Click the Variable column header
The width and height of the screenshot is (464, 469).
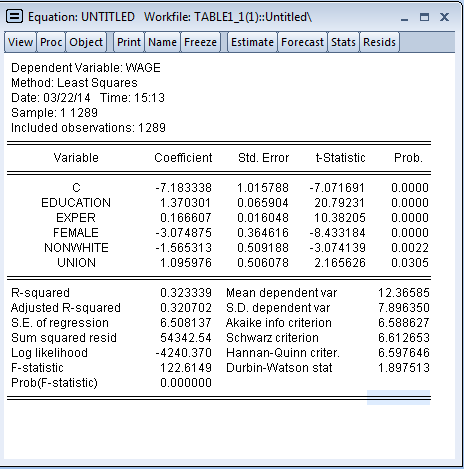[76, 158]
